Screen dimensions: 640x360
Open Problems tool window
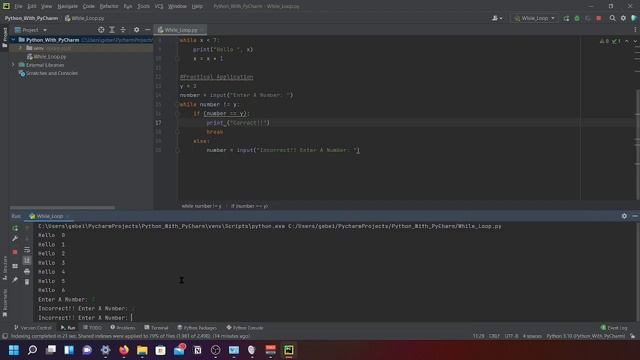pyautogui.click(x=123, y=328)
